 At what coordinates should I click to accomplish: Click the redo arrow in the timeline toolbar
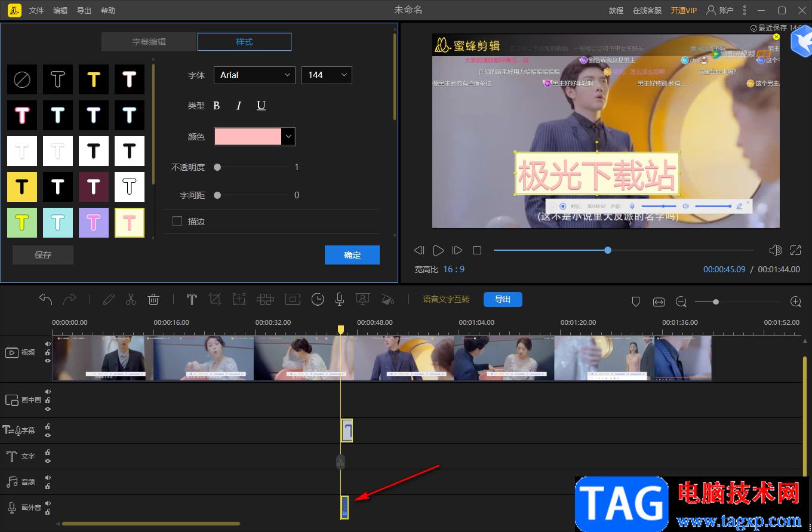tap(70, 299)
